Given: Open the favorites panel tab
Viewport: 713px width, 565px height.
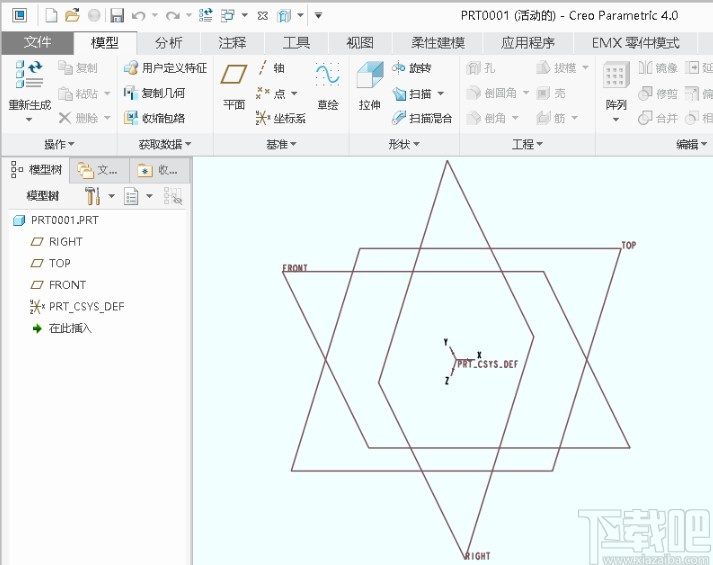Looking at the screenshot, I should tap(159, 170).
